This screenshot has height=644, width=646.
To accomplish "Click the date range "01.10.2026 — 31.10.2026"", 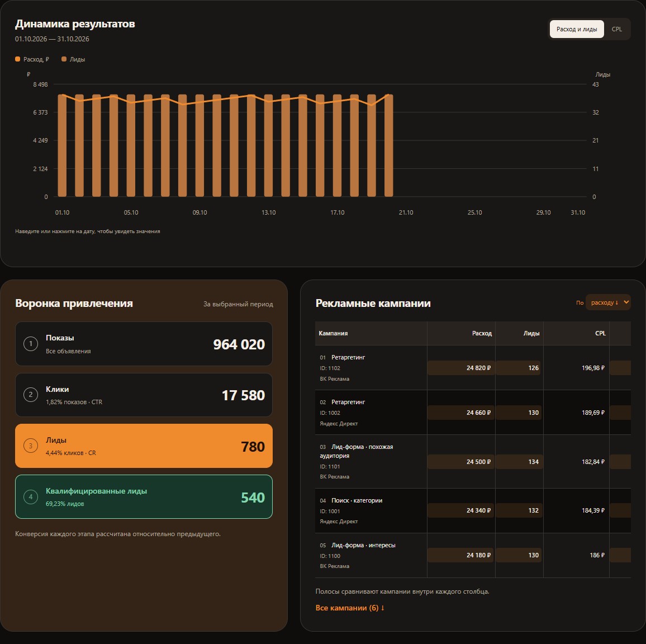I will (x=53, y=39).
